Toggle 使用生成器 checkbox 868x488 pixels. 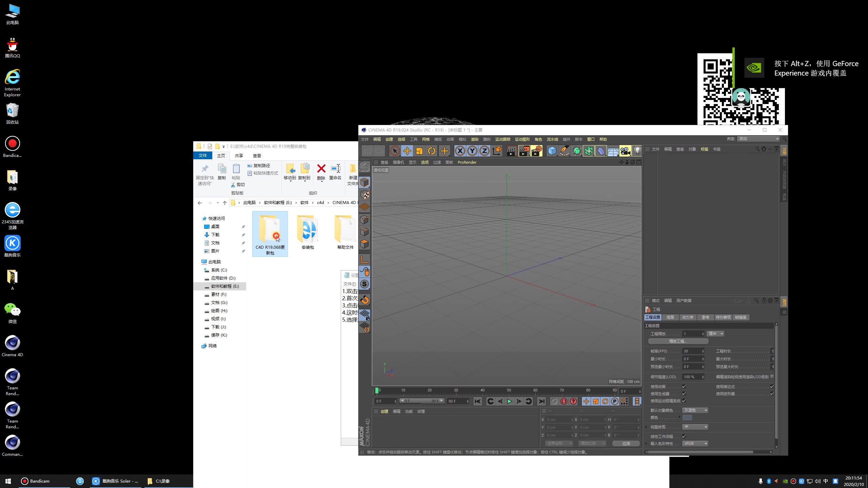pos(684,393)
